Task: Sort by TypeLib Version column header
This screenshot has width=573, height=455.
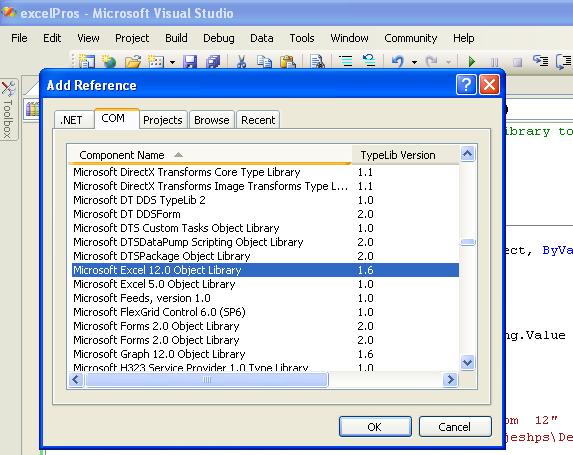Action: [x=405, y=155]
